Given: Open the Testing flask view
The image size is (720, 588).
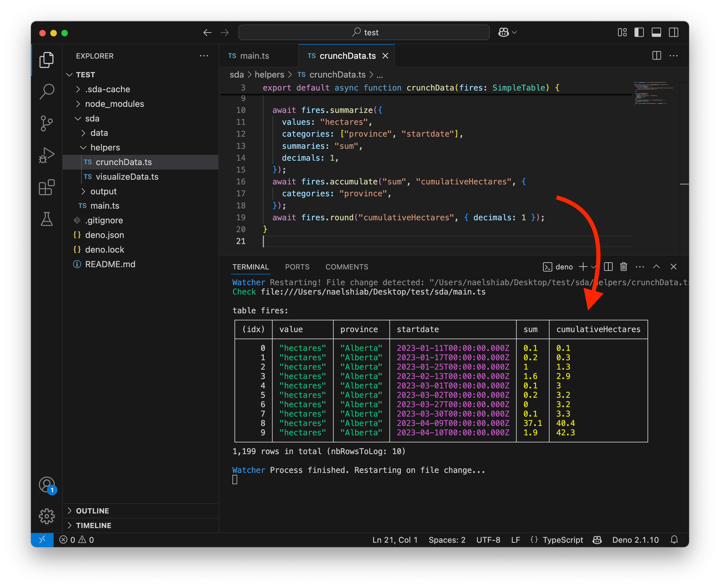Looking at the screenshot, I should (x=47, y=219).
